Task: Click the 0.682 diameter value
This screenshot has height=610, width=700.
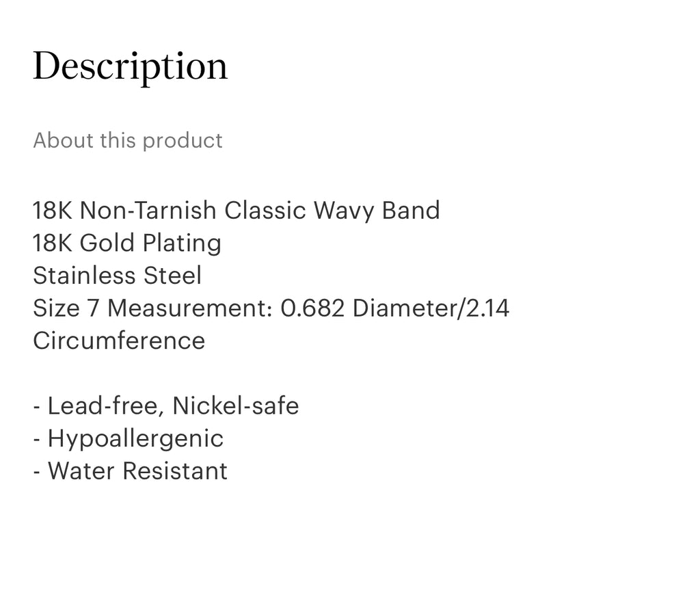Action: pos(313,308)
